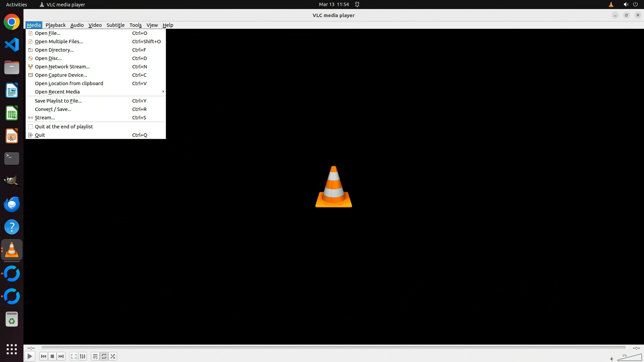Click Activities in top bar
The height and width of the screenshot is (362, 644).
[x=16, y=4]
